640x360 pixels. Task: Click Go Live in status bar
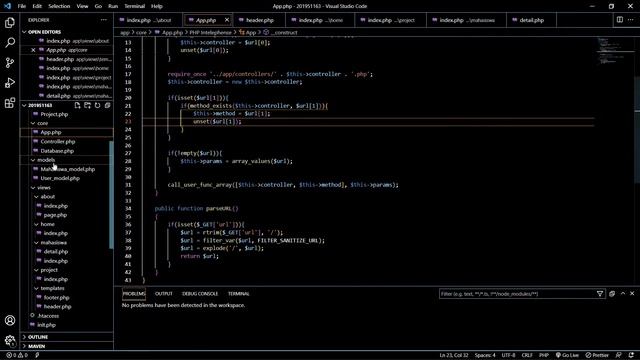pos(567,355)
